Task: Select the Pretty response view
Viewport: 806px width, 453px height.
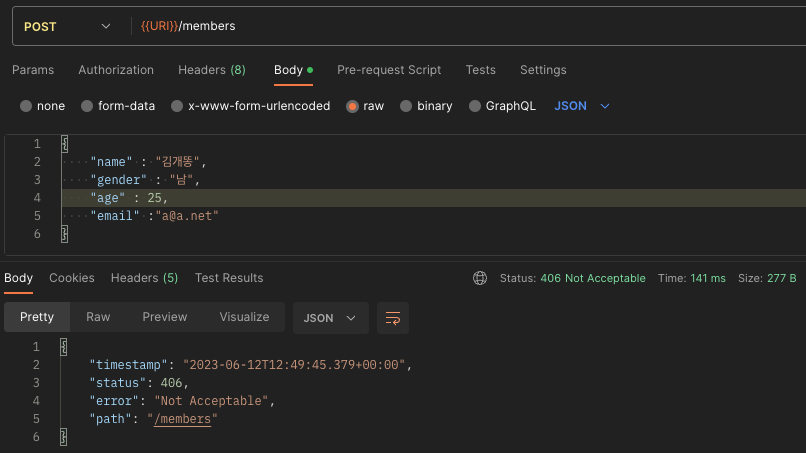Action: coord(37,317)
